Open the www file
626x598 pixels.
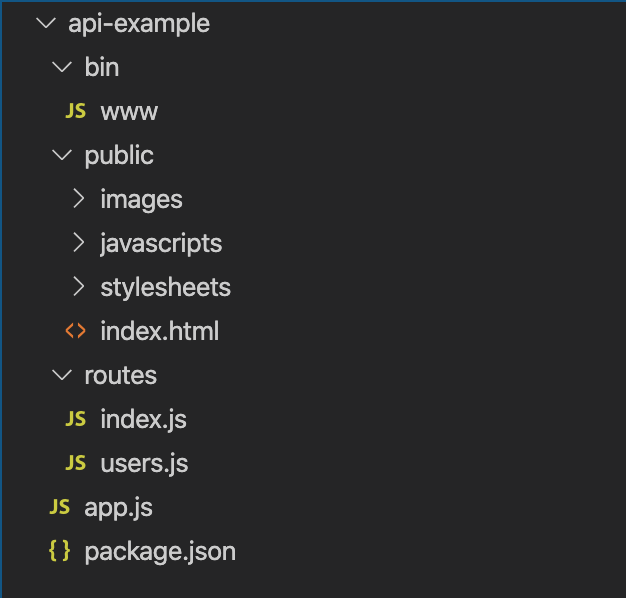pyautogui.click(x=129, y=112)
